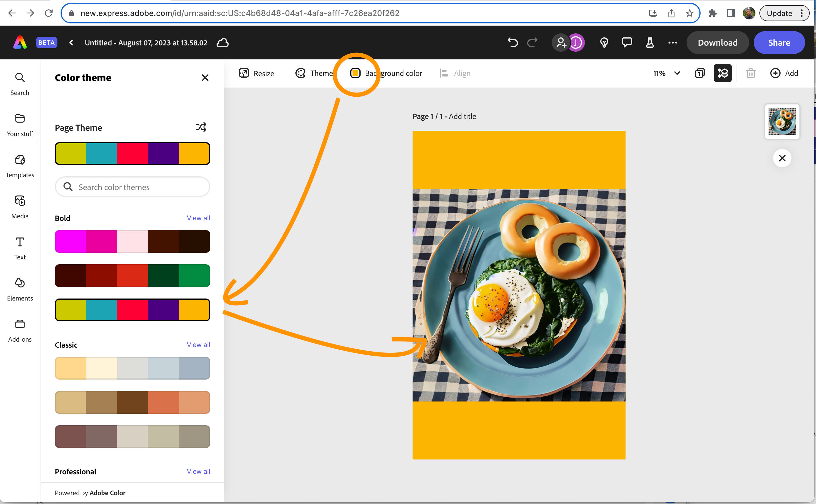Toggle the page number view icon

[700, 73]
